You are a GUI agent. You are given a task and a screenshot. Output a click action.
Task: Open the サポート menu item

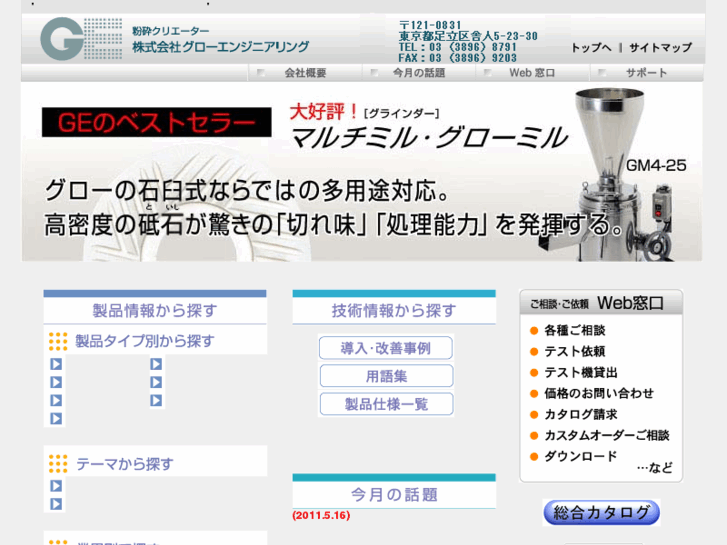(646, 73)
